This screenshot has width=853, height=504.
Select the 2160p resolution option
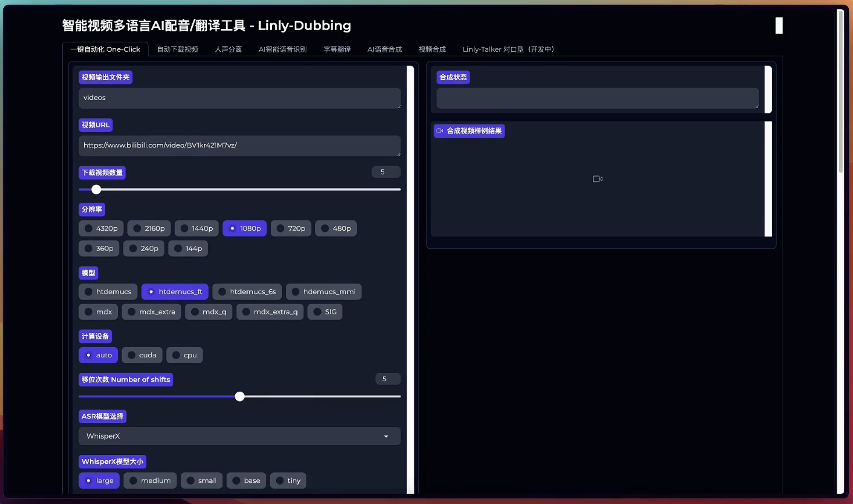coord(149,228)
